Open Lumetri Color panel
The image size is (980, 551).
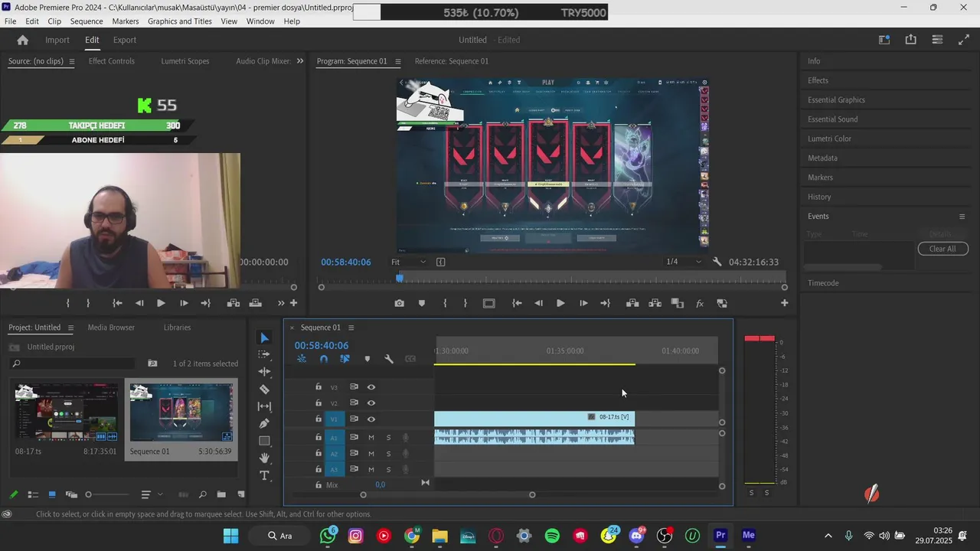(x=829, y=139)
